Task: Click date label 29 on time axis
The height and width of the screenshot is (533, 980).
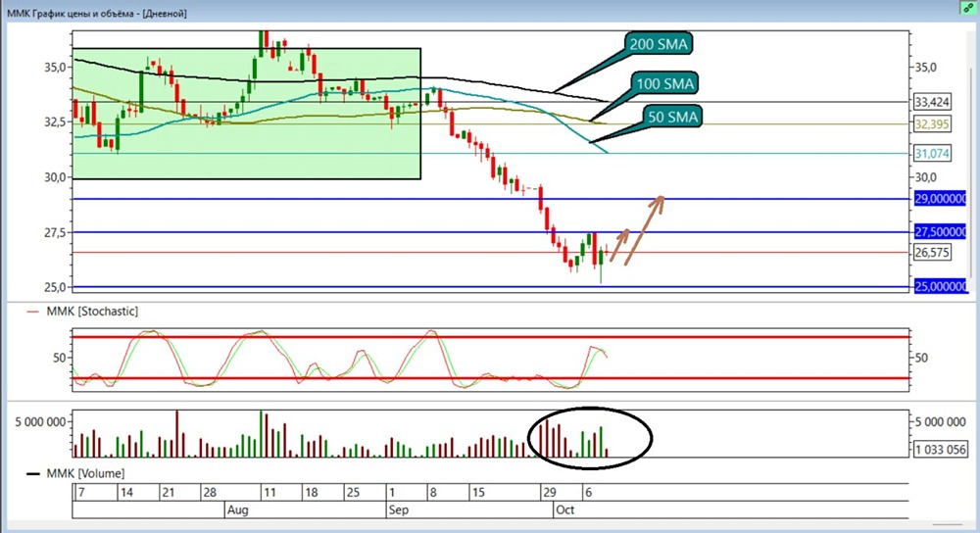Action: click(x=550, y=493)
